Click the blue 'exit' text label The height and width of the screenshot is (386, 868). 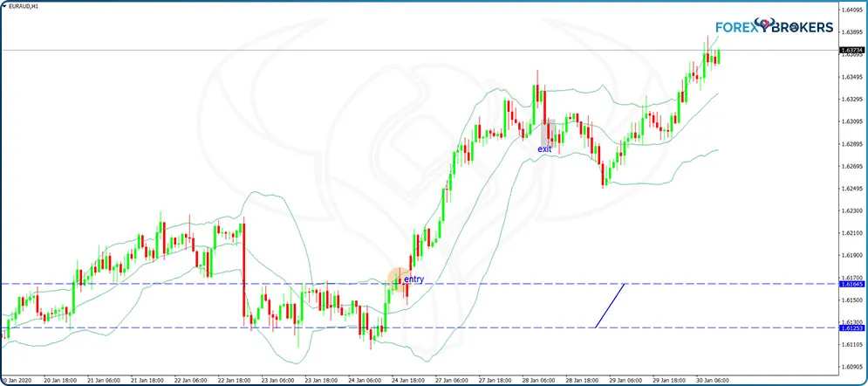tap(544, 149)
